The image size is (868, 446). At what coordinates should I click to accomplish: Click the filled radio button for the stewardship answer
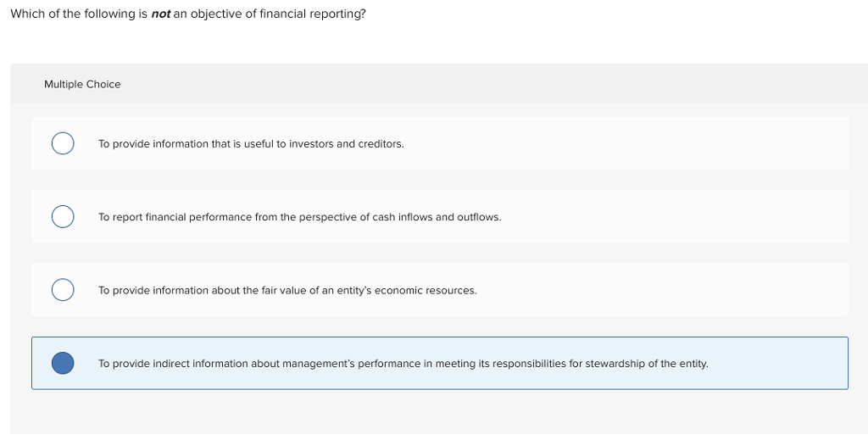(x=62, y=364)
